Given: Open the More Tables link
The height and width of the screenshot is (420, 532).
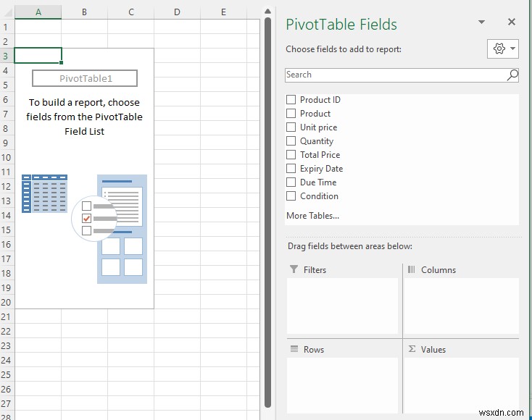Looking at the screenshot, I should [x=312, y=216].
